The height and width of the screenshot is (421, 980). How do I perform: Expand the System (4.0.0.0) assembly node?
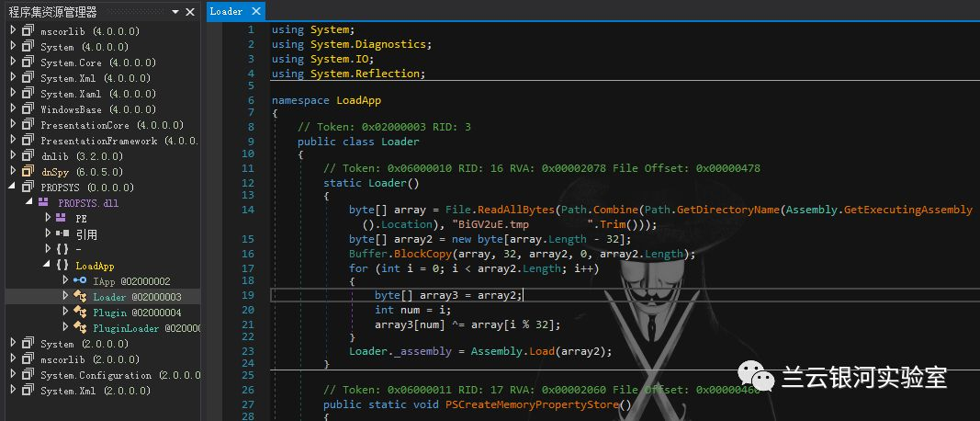13,46
